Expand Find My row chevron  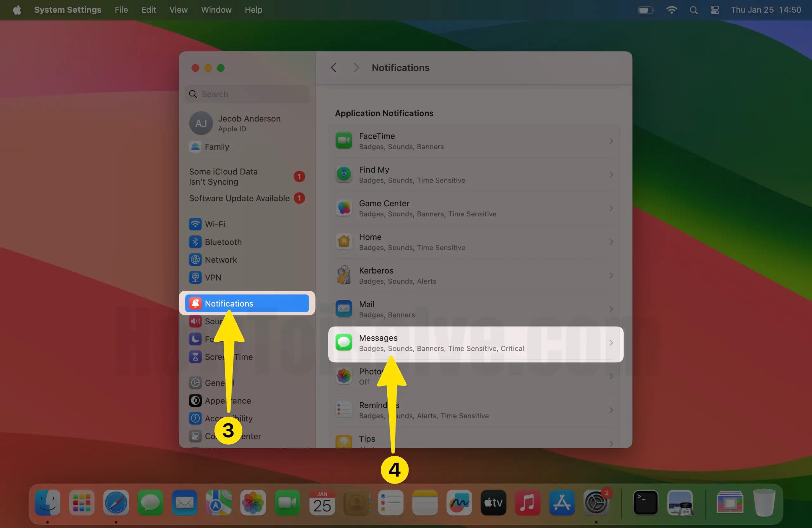pyautogui.click(x=611, y=175)
